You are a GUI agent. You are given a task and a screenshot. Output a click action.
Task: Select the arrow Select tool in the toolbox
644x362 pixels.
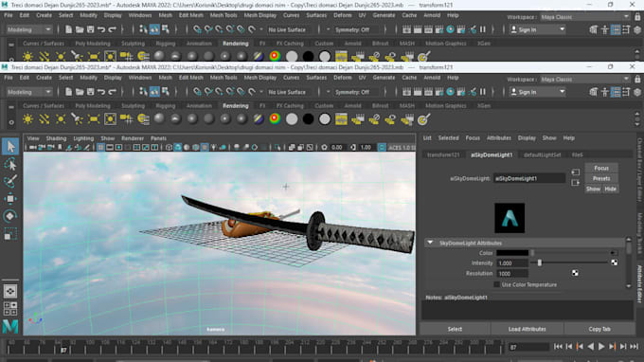coord(10,147)
